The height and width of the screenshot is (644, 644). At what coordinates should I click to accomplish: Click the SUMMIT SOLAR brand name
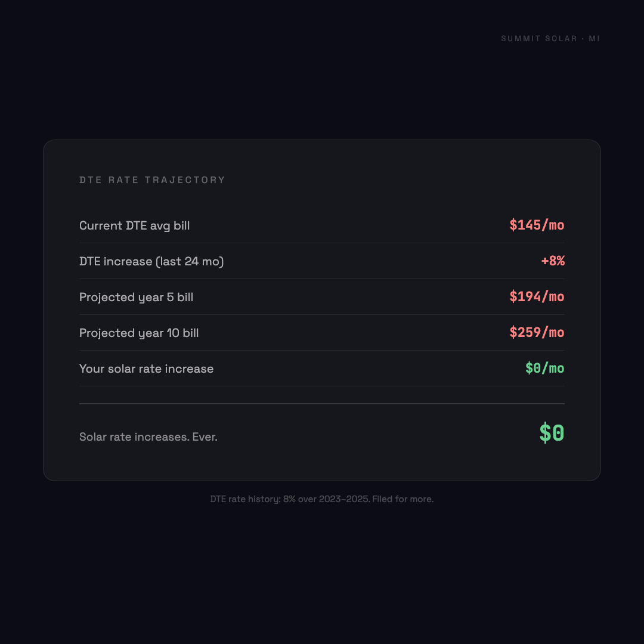[539, 39]
